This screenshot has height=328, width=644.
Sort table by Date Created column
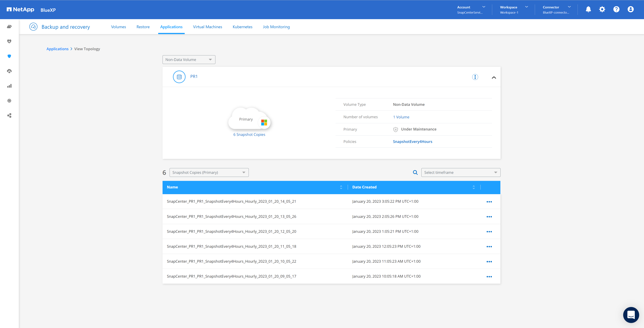pos(474,187)
